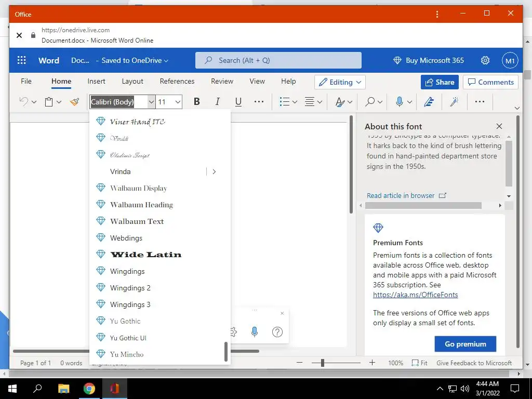The image size is (532, 399).
Task: Open File Explorer from the taskbar
Action: [x=63, y=389]
